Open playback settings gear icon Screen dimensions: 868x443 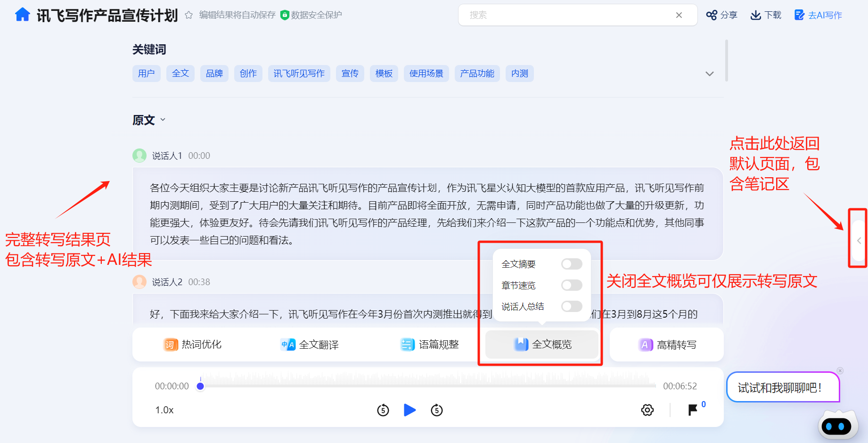click(x=647, y=410)
